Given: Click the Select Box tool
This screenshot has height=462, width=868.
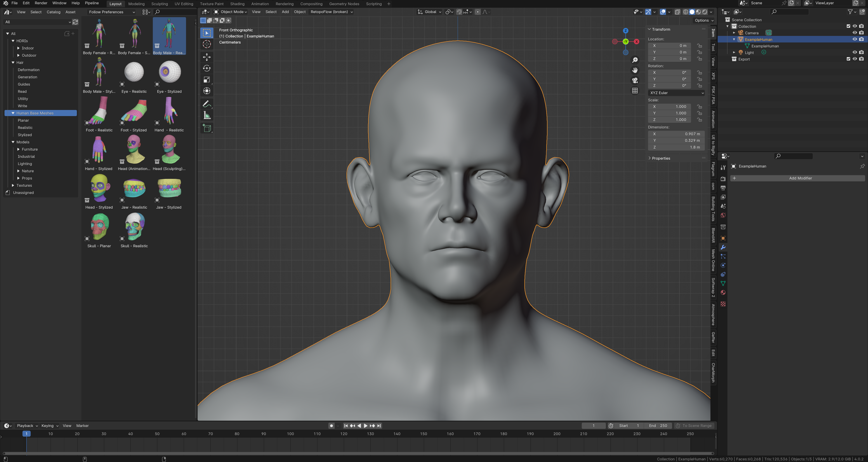Looking at the screenshot, I should point(207,33).
